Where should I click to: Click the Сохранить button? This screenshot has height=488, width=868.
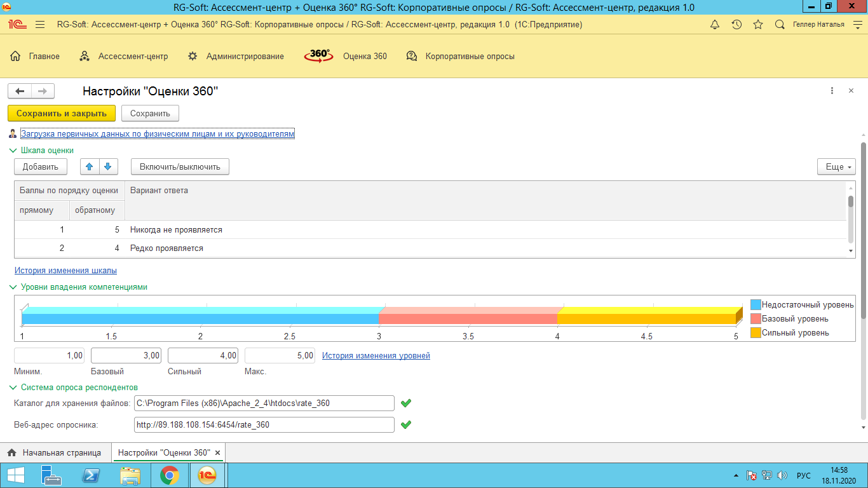(150, 113)
